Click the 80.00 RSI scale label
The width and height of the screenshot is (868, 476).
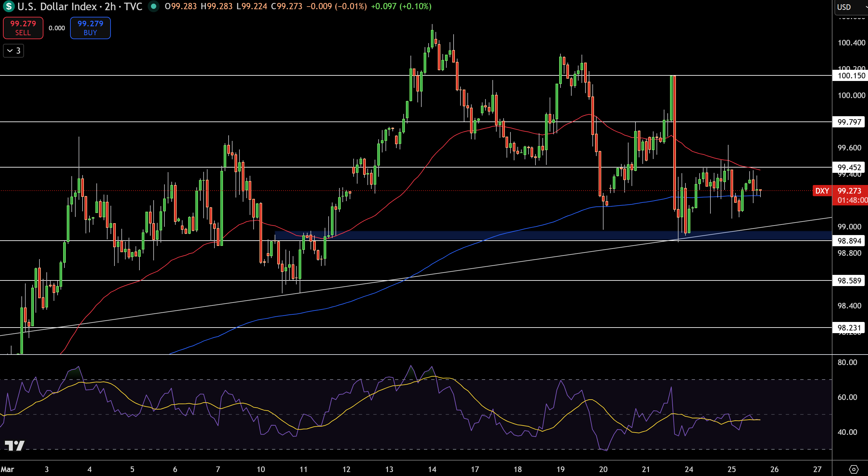pyautogui.click(x=847, y=363)
